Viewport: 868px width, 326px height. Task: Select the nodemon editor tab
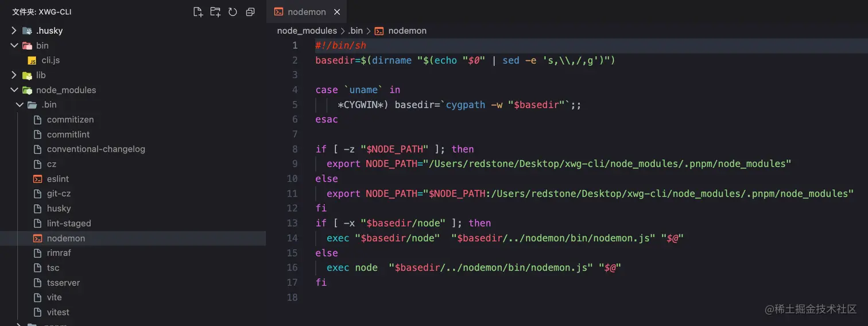(307, 12)
